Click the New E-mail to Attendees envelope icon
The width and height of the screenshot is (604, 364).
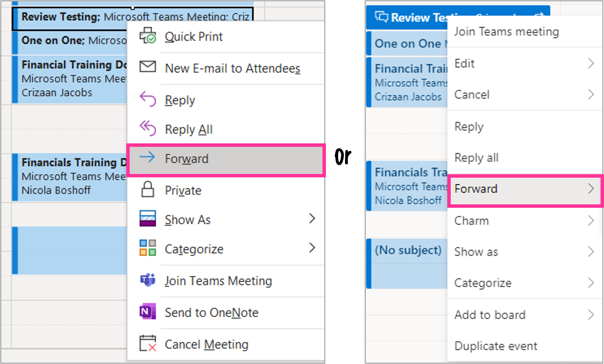[x=148, y=66]
